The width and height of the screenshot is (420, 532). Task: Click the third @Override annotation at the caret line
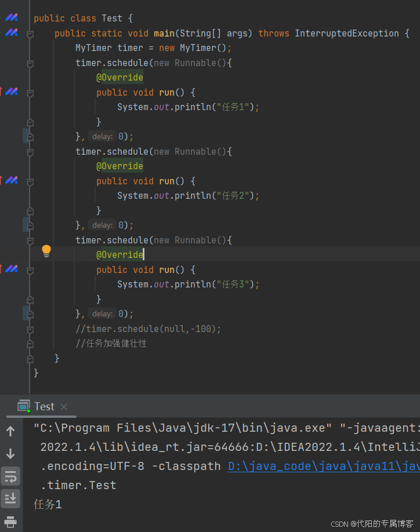pos(120,254)
